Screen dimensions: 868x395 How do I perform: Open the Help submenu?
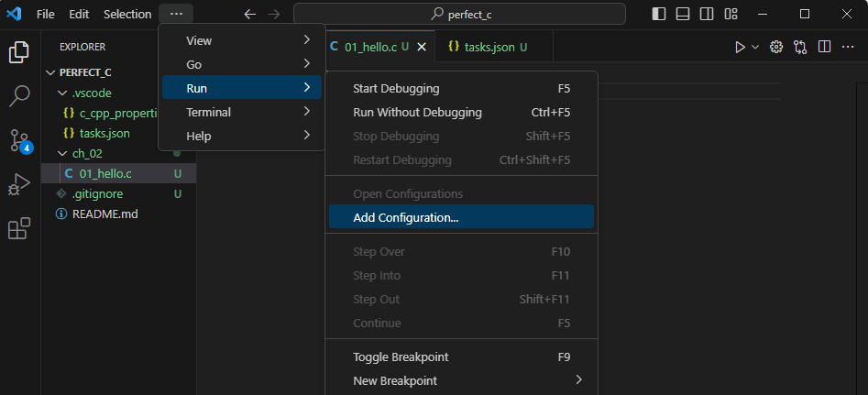pyautogui.click(x=242, y=136)
